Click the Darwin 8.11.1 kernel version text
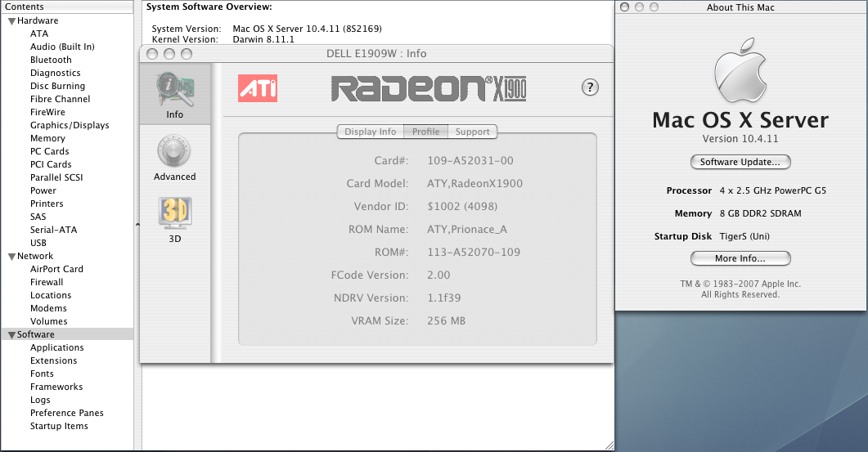 point(263,40)
